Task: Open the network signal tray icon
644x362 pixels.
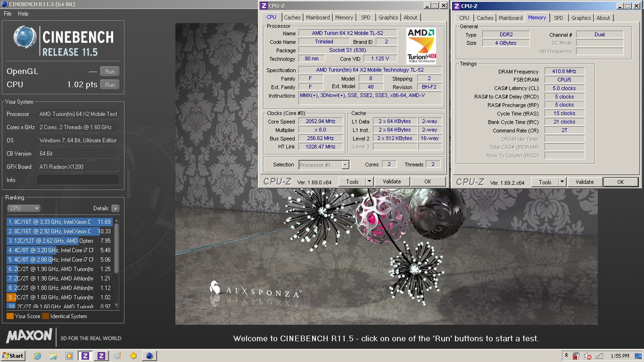Action: (x=599, y=356)
